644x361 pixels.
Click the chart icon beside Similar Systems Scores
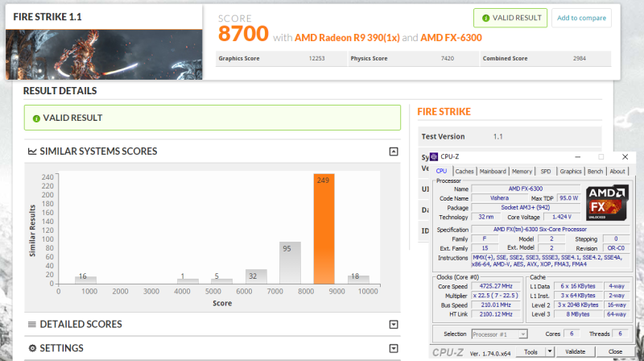32,151
